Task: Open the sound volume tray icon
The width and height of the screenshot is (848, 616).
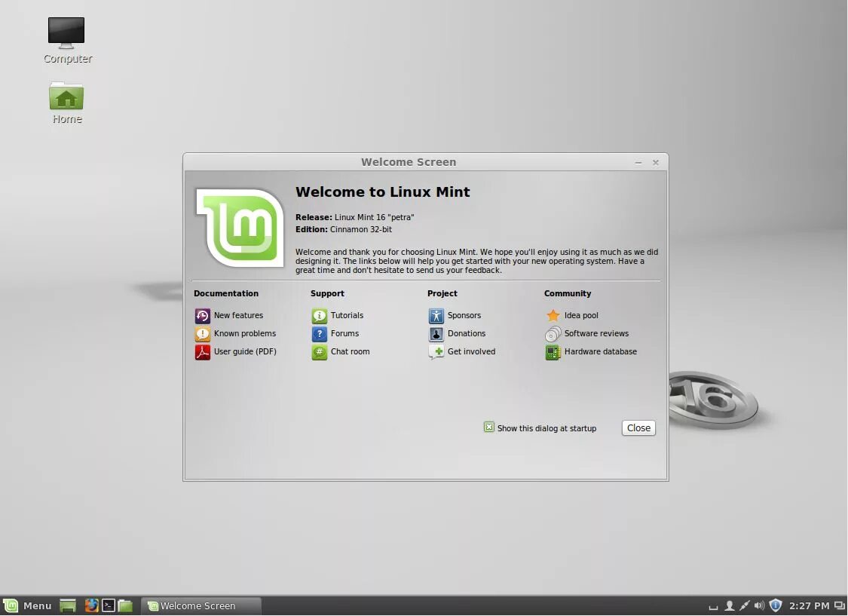Action: [x=759, y=605]
